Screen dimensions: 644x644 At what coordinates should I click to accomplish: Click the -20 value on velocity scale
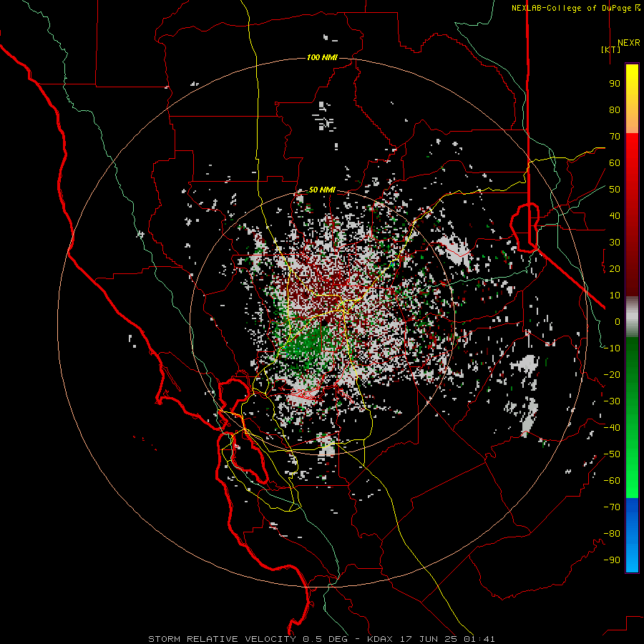(x=612, y=374)
